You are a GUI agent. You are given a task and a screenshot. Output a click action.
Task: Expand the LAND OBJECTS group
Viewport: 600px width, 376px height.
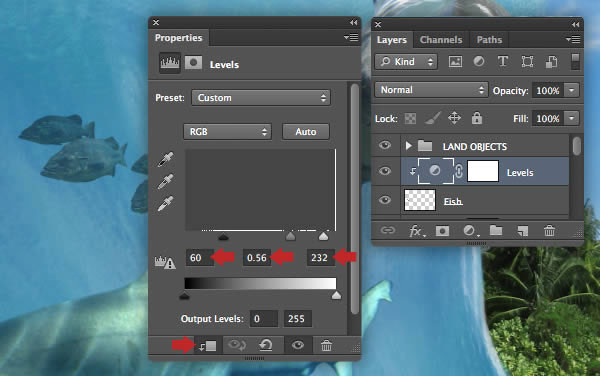click(408, 146)
